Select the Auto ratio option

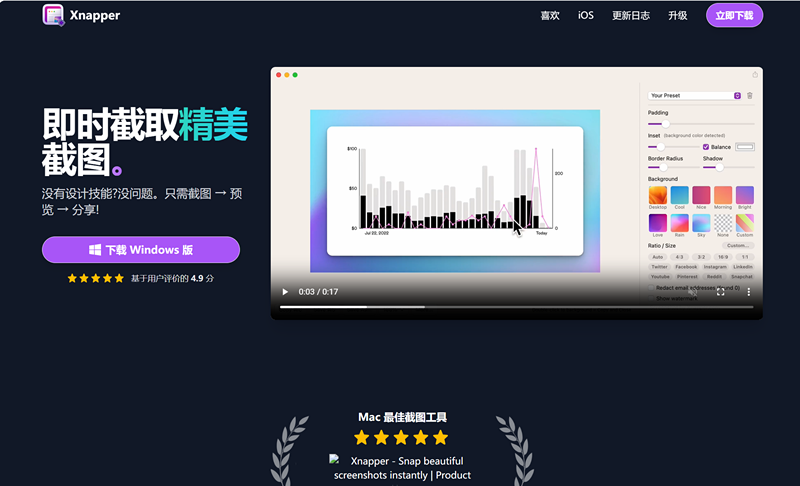click(658, 257)
